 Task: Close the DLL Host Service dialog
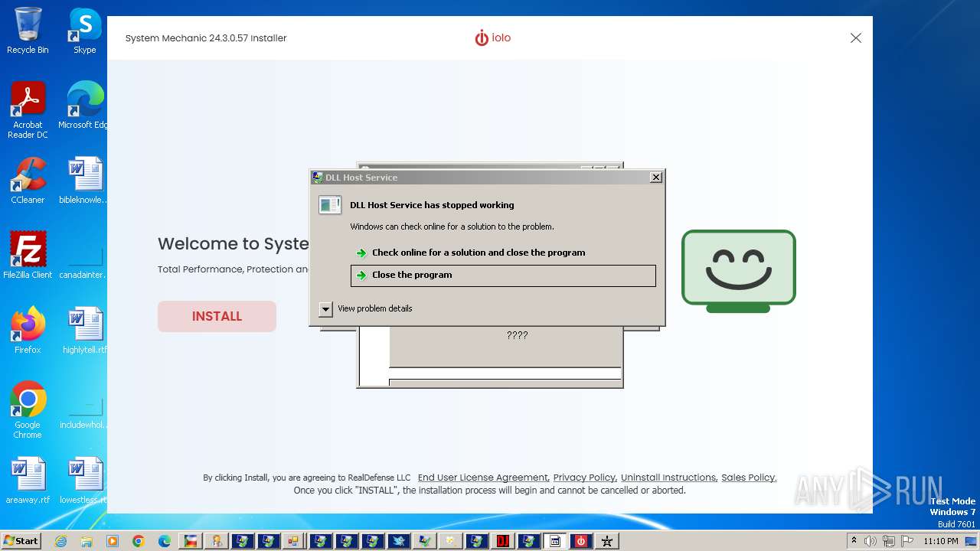click(x=655, y=178)
